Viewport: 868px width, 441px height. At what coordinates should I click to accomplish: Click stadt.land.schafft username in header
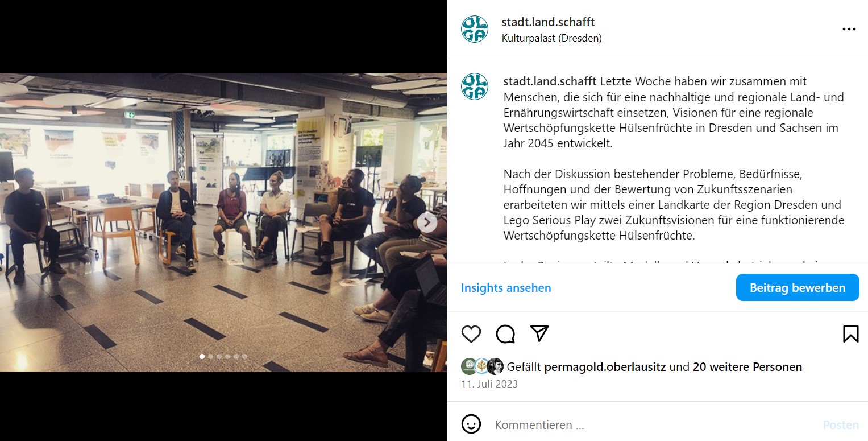click(x=548, y=22)
